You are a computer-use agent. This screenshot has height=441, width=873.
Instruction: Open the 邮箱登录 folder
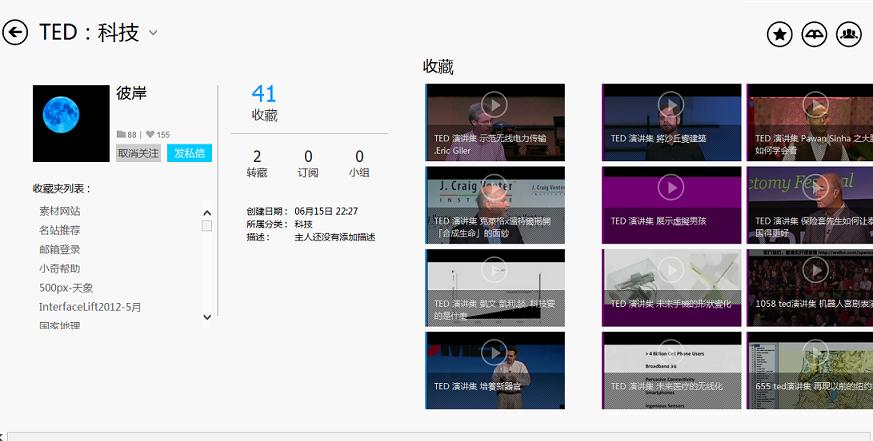point(60,249)
